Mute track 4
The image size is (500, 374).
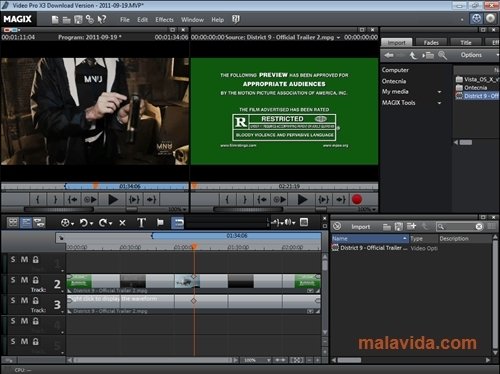[24, 321]
